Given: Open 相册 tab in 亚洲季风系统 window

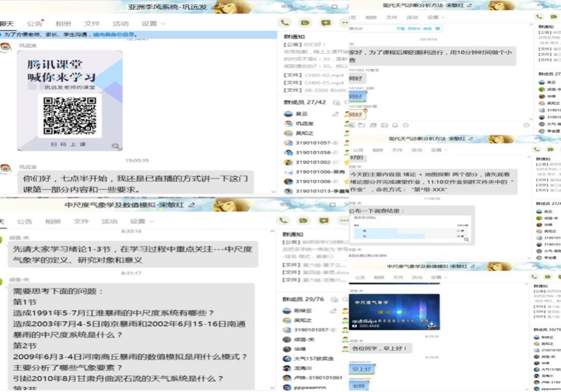Looking at the screenshot, I should coord(63,24).
